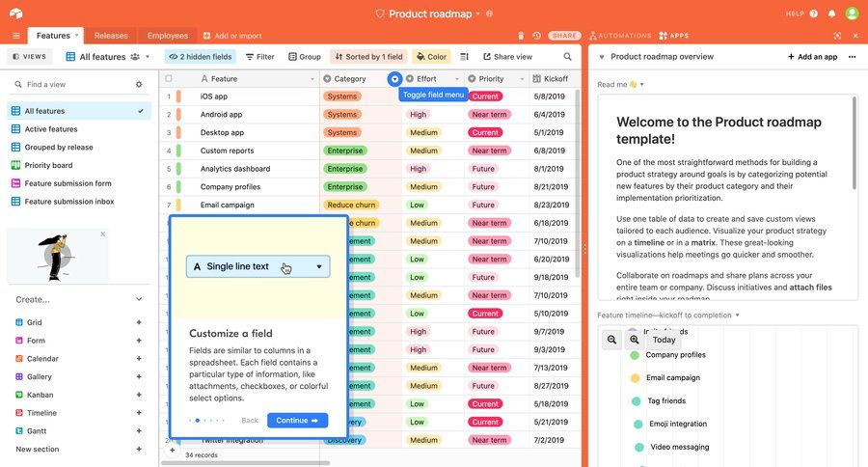868x467 pixels.
Task: Toggle the select-all records checkbox
Action: (x=169, y=79)
